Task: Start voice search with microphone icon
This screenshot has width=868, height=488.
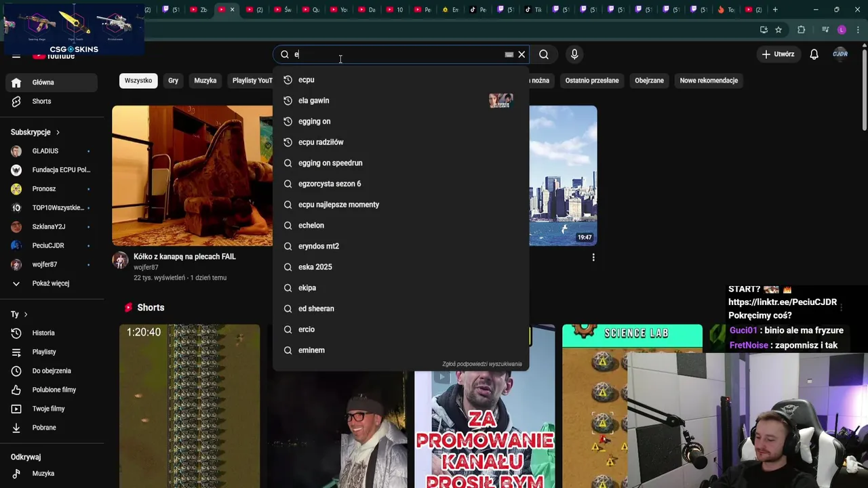Action: 574,54
